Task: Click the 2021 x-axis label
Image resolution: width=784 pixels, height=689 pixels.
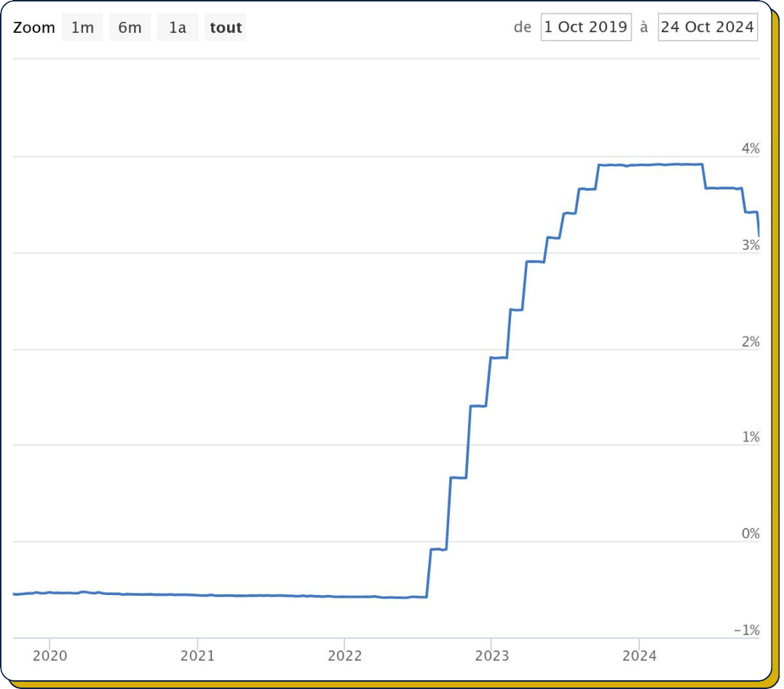Action: 197,655
